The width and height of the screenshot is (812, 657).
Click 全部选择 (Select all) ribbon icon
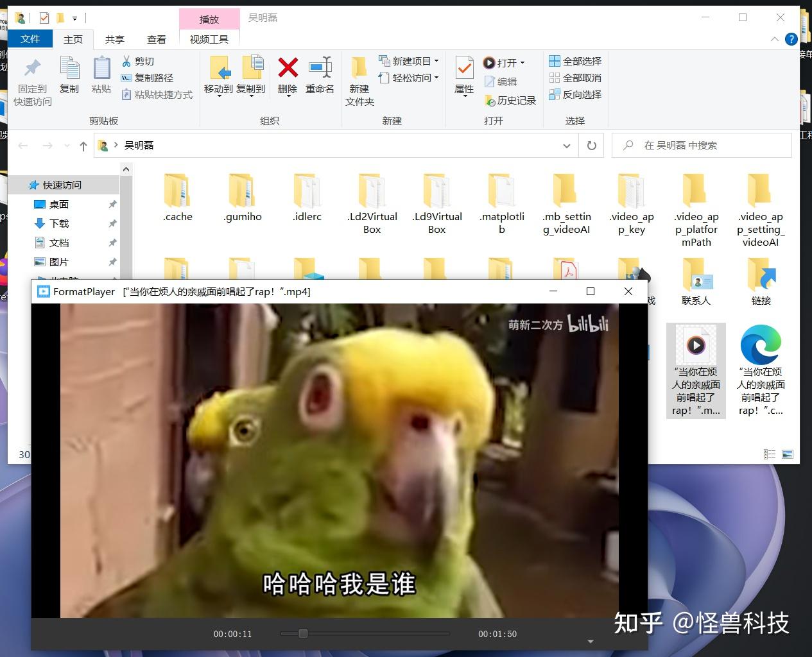coord(575,60)
